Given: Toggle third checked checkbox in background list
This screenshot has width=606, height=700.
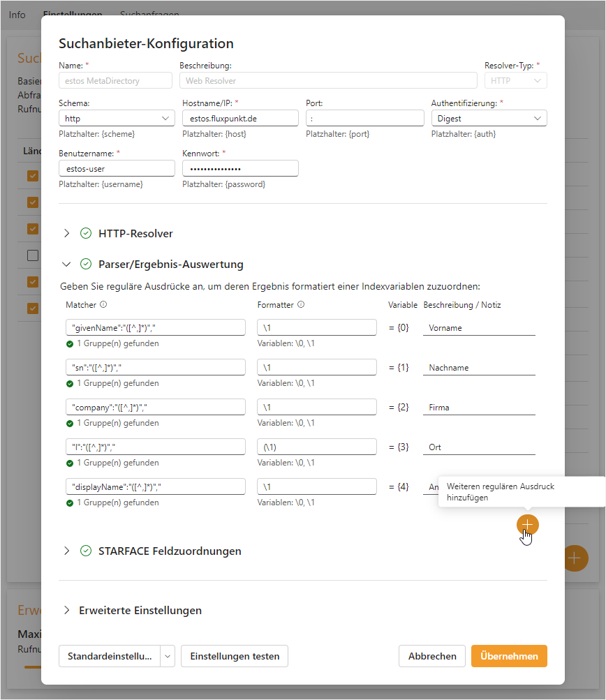Looking at the screenshot, I should (x=33, y=229).
